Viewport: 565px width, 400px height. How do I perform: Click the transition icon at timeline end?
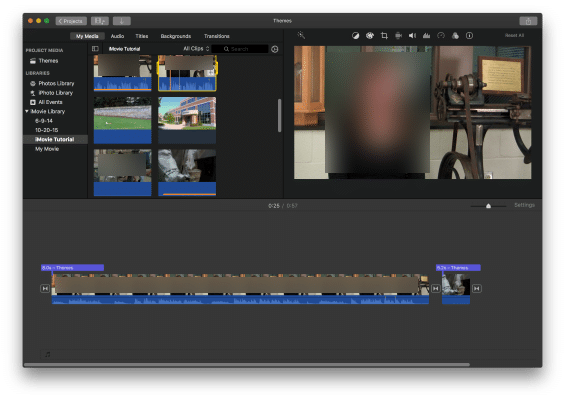click(477, 288)
